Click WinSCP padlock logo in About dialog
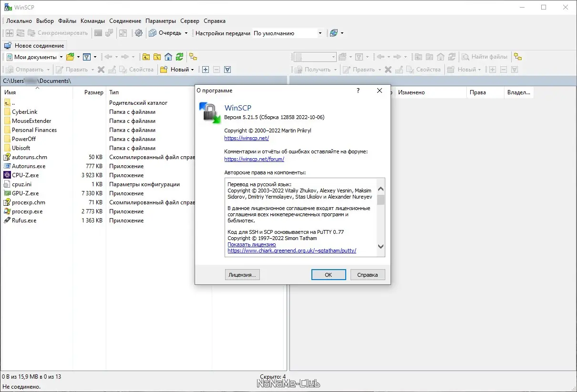Viewport: 577px width, 392px height. pyautogui.click(x=209, y=113)
